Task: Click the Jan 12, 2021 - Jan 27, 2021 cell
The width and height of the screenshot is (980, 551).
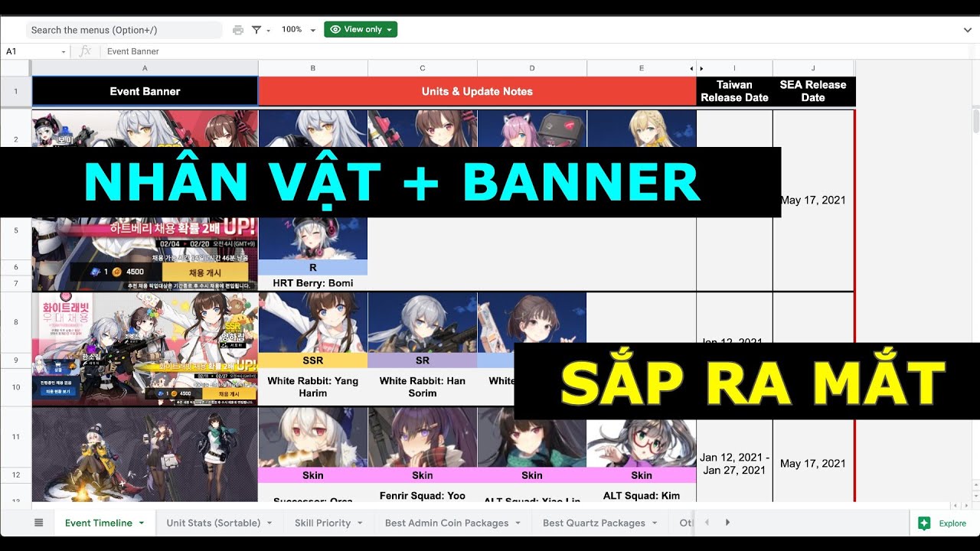Action: pos(734,464)
